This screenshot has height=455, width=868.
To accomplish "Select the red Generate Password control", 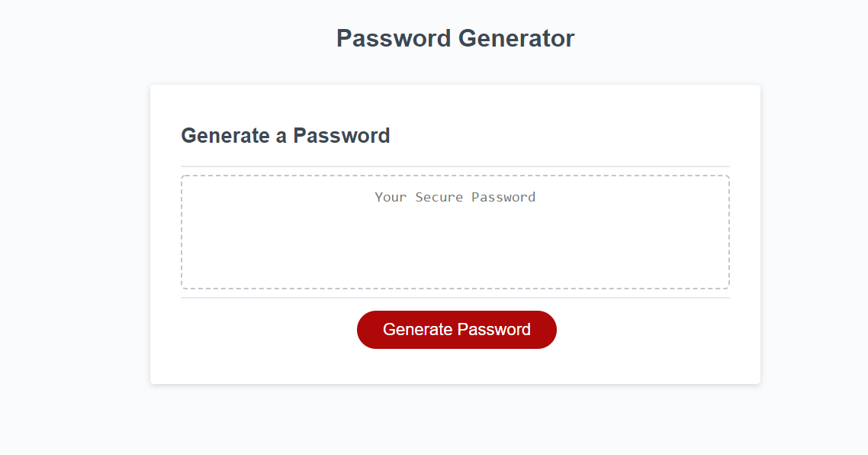I will click(x=456, y=329).
